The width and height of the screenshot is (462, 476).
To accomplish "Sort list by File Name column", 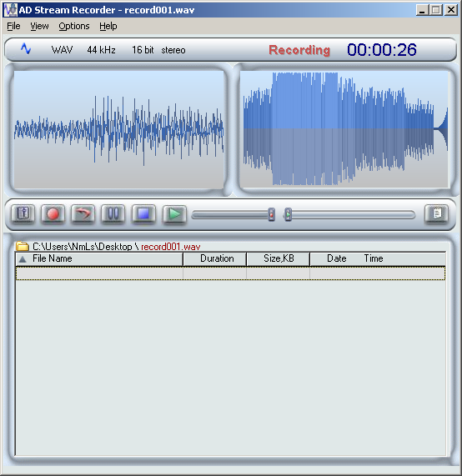I will coord(99,258).
